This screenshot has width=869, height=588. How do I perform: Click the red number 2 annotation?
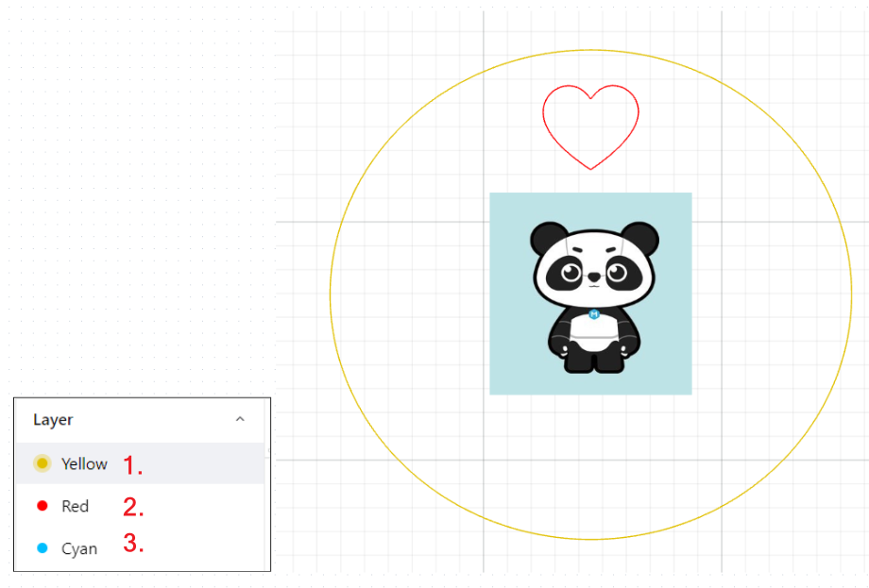pyautogui.click(x=133, y=507)
